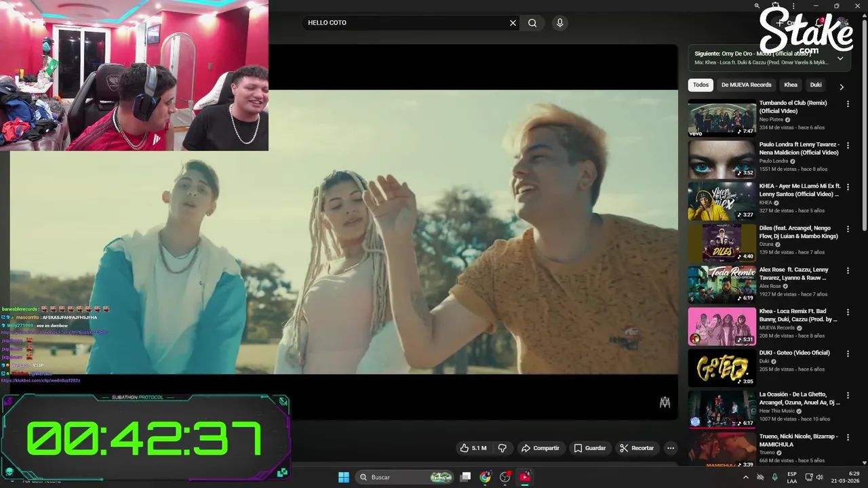Screen dimensions: 868x488
Task: Open Google Chrome from the taskbar
Action: 485,477
